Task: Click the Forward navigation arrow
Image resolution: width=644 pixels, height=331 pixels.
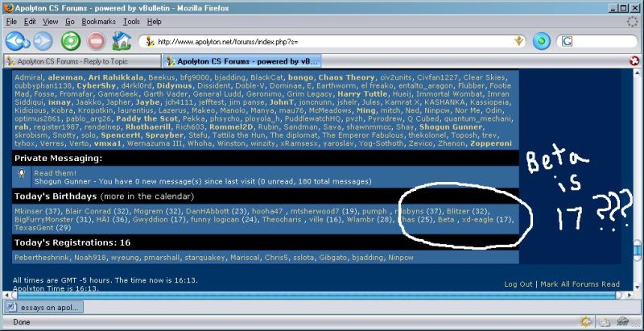Action: click(43, 40)
